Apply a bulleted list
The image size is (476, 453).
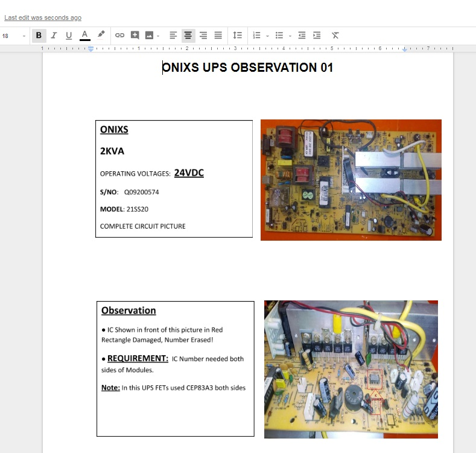click(x=279, y=36)
